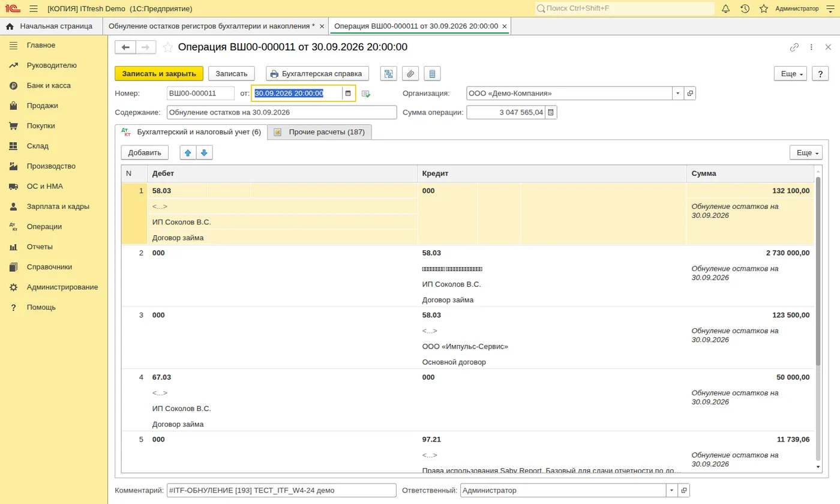Print the Бухгалтерская справка
Viewport: 840px width, 504px height.
pyautogui.click(x=317, y=73)
